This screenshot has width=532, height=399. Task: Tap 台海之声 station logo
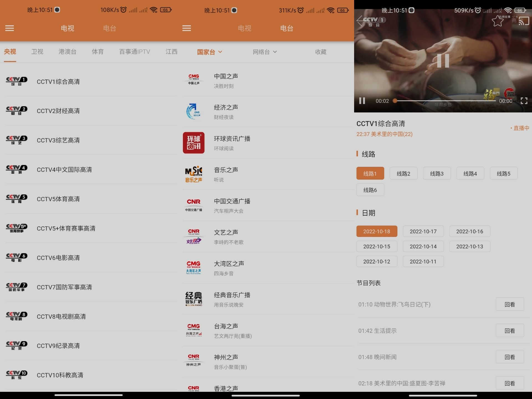(194, 330)
